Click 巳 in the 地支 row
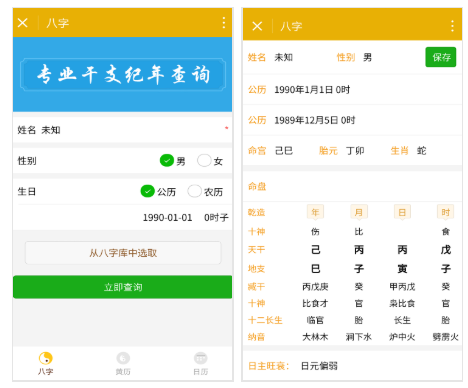Image resolution: width=468 pixels, height=388 pixels. click(x=315, y=268)
